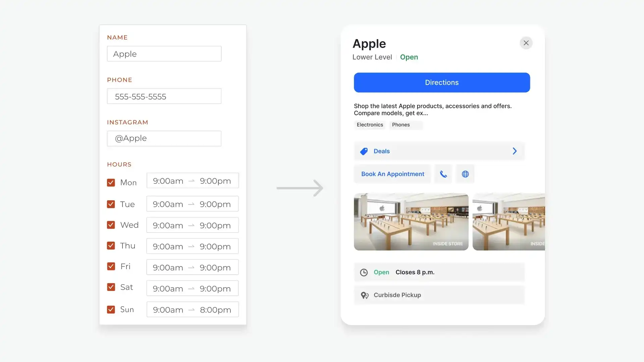The width and height of the screenshot is (644, 362).
Task: Click the Directions button for Apple store
Action: [x=441, y=82]
